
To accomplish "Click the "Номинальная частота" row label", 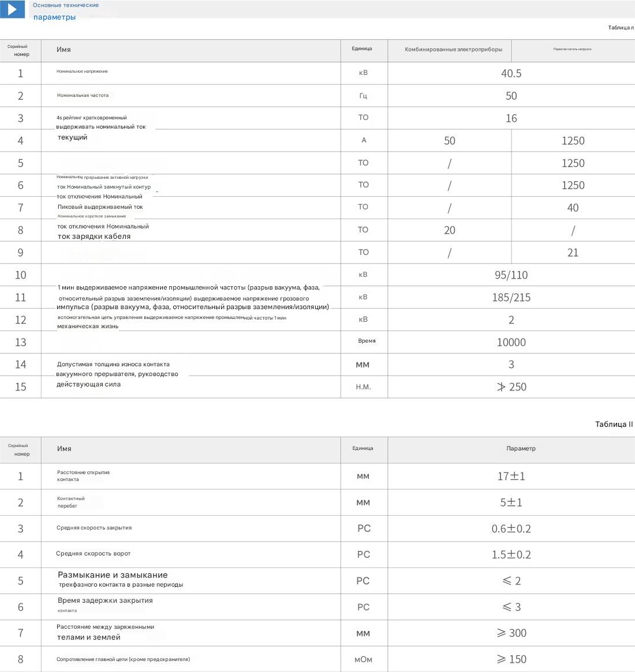I will click(83, 95).
